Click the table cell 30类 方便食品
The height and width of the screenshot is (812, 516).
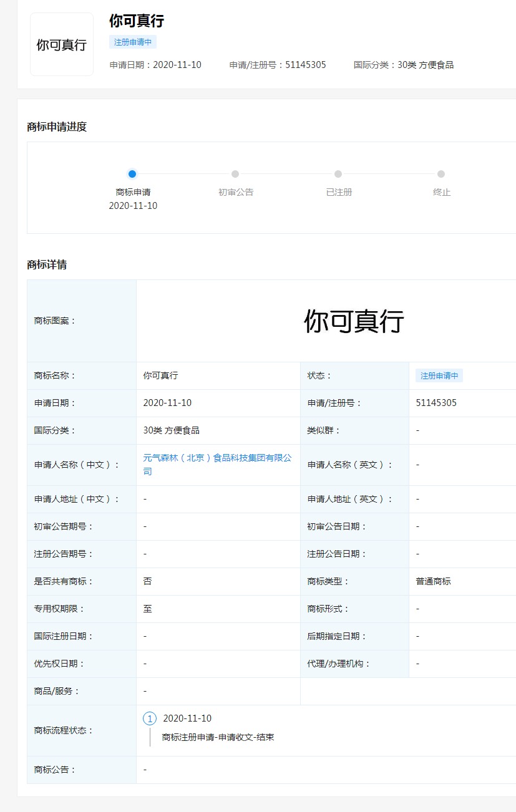[x=172, y=430]
